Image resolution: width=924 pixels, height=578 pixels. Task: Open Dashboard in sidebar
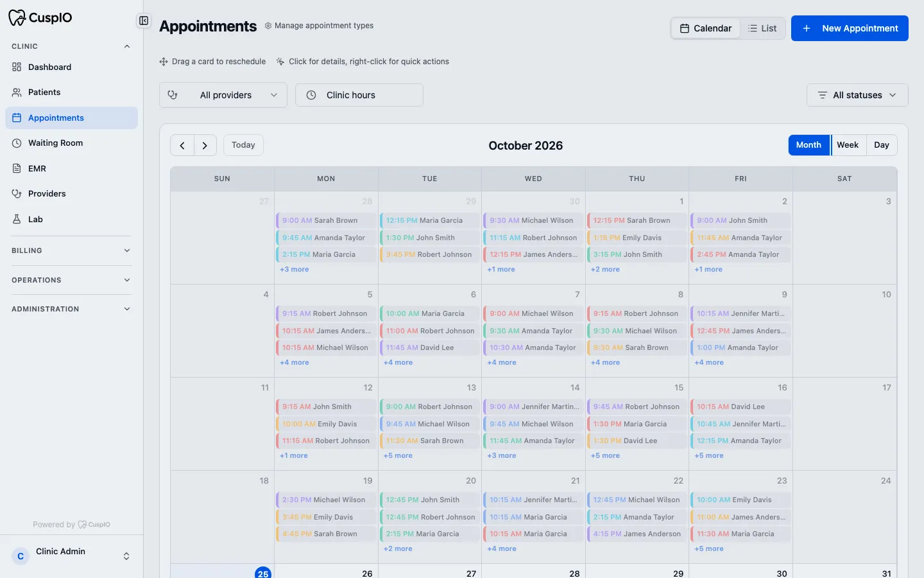pyautogui.click(x=71, y=67)
